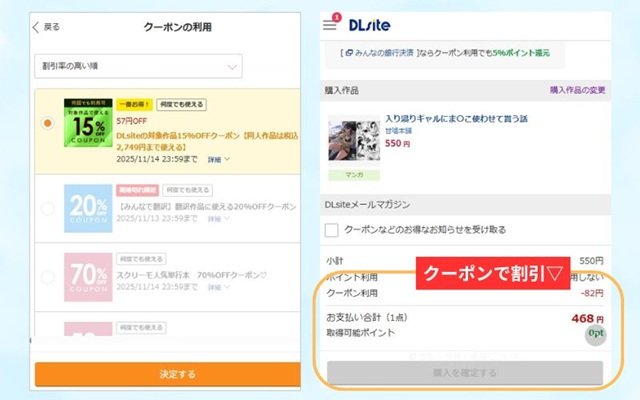
Task: Click the 購入を確定する purchase button
Action: (465, 373)
